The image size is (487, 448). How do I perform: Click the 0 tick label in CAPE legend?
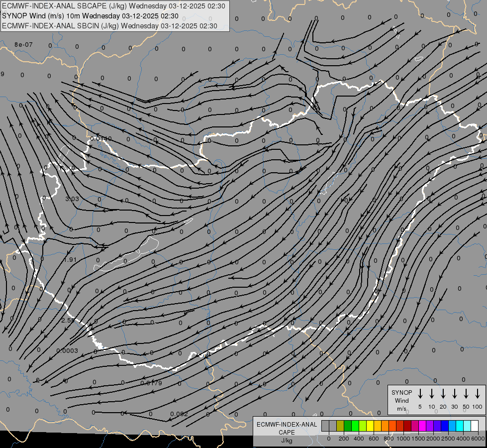[x=329, y=439]
